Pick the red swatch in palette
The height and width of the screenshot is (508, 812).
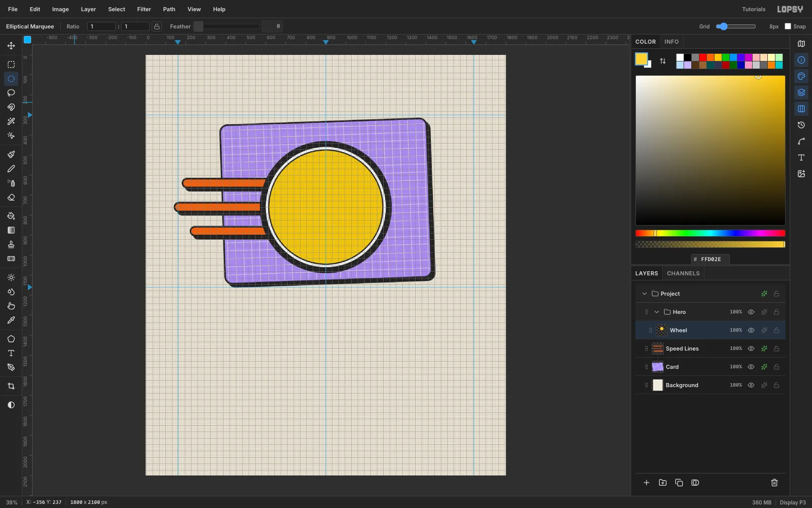[703, 57]
